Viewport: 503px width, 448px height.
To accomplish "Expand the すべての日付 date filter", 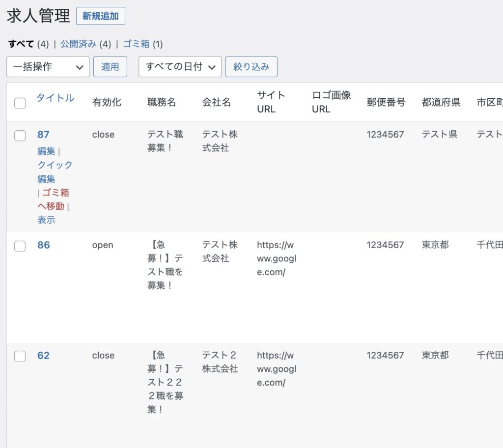I will coord(180,67).
